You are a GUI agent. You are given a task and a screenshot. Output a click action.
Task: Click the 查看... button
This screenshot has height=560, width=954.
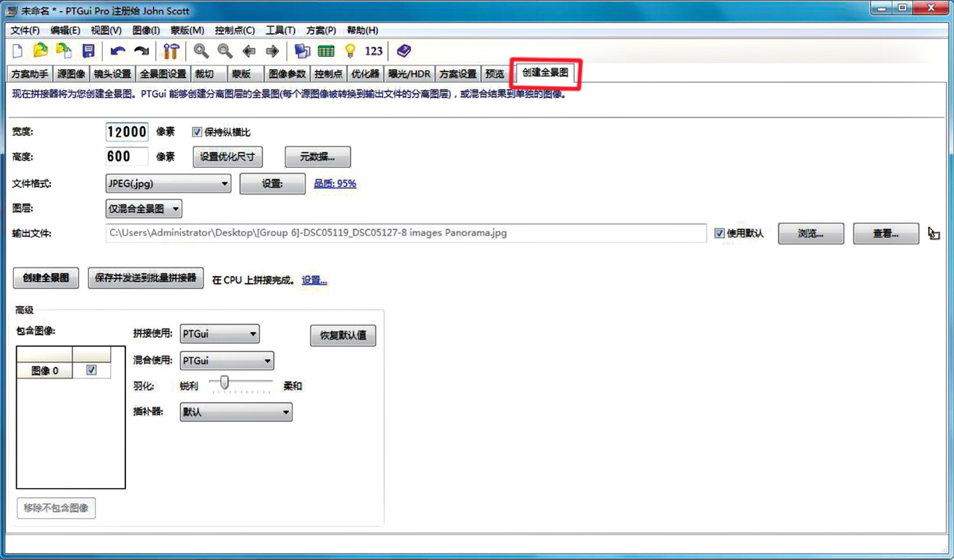886,233
